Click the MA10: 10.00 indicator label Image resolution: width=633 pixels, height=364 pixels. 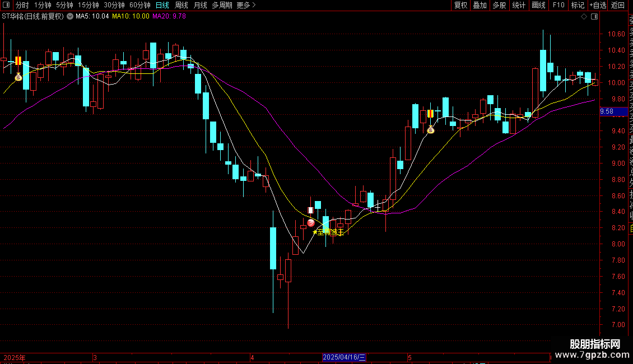point(131,16)
